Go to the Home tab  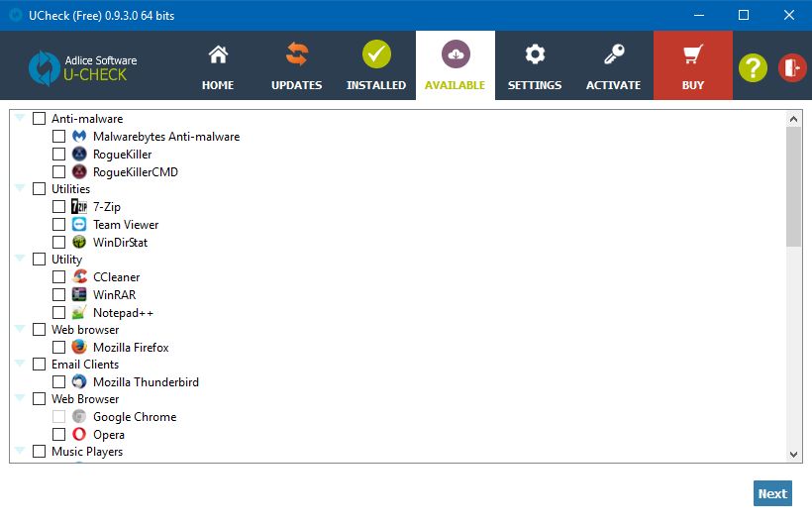(x=218, y=65)
